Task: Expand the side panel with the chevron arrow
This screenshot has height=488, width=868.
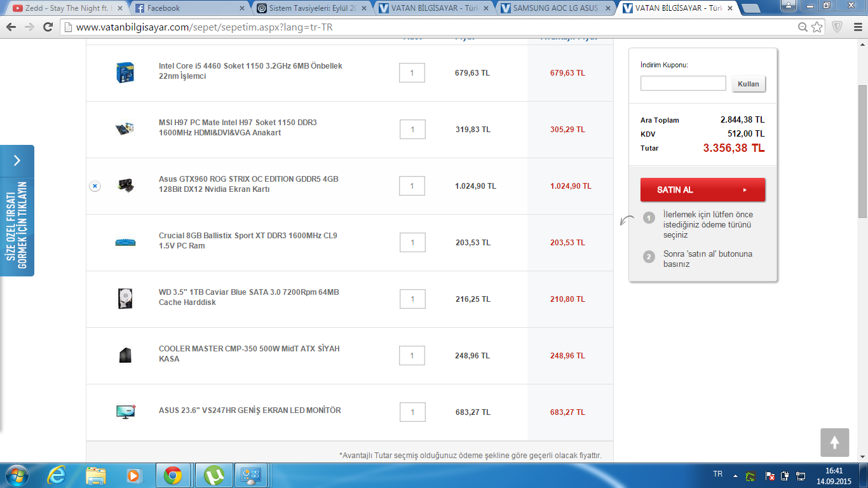Action: tap(17, 161)
